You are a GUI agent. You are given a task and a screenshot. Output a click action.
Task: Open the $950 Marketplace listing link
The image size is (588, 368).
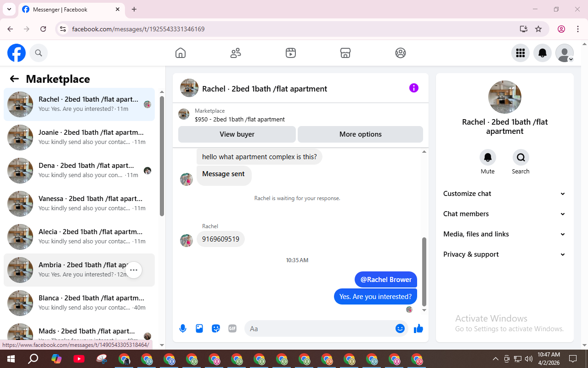tap(239, 119)
